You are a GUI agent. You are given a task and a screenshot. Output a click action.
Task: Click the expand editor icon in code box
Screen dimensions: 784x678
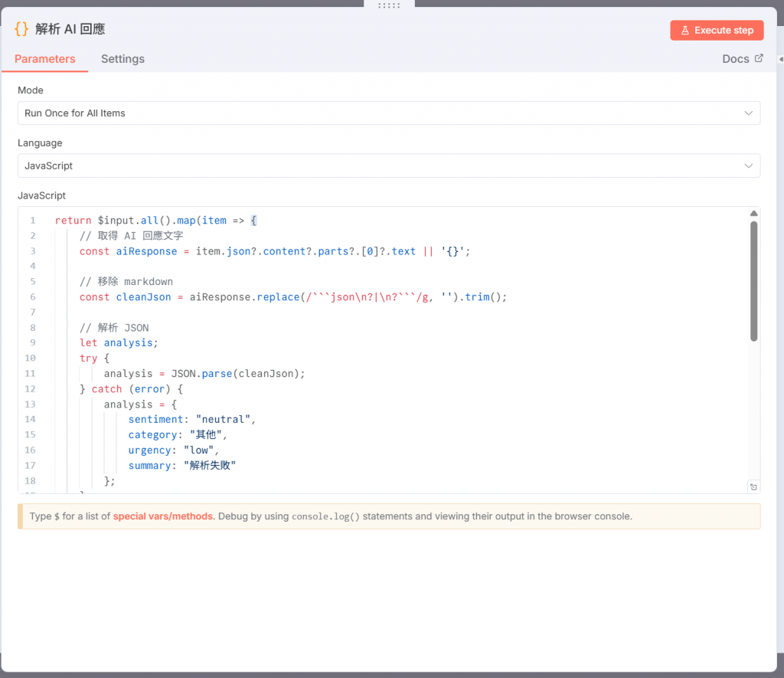click(753, 487)
